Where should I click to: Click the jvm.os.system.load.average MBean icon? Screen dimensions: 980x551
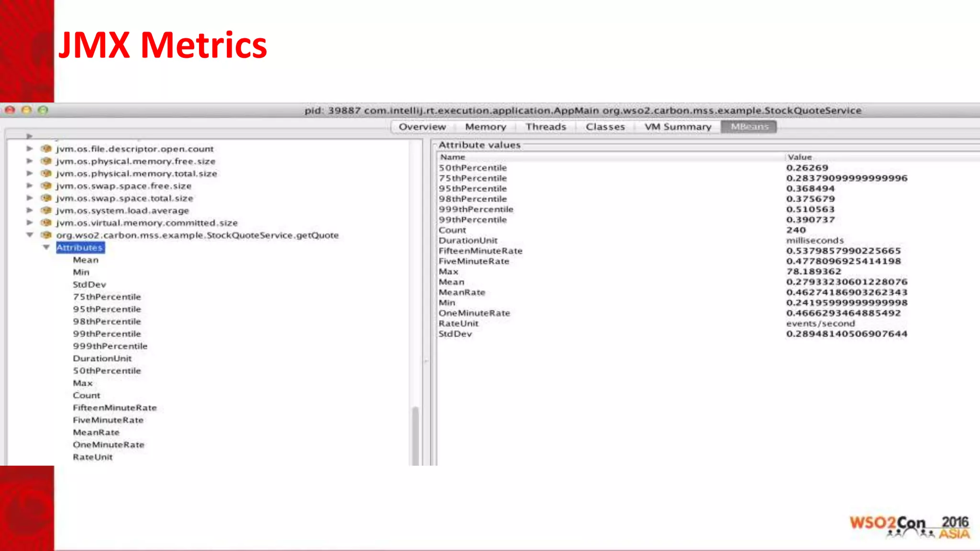[46, 210]
